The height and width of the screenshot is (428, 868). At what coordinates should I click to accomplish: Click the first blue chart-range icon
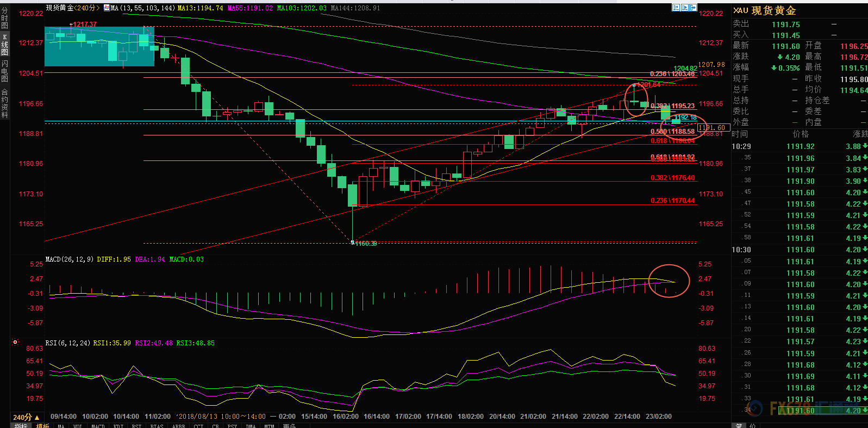pyautogui.click(x=676, y=8)
